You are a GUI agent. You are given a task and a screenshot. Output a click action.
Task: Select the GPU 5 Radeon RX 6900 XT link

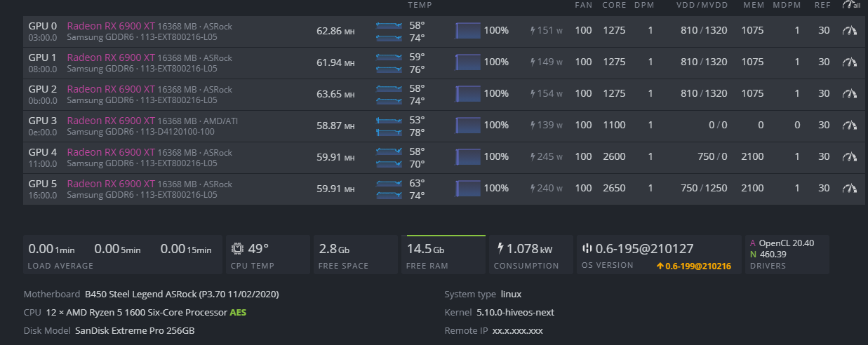[x=110, y=184]
